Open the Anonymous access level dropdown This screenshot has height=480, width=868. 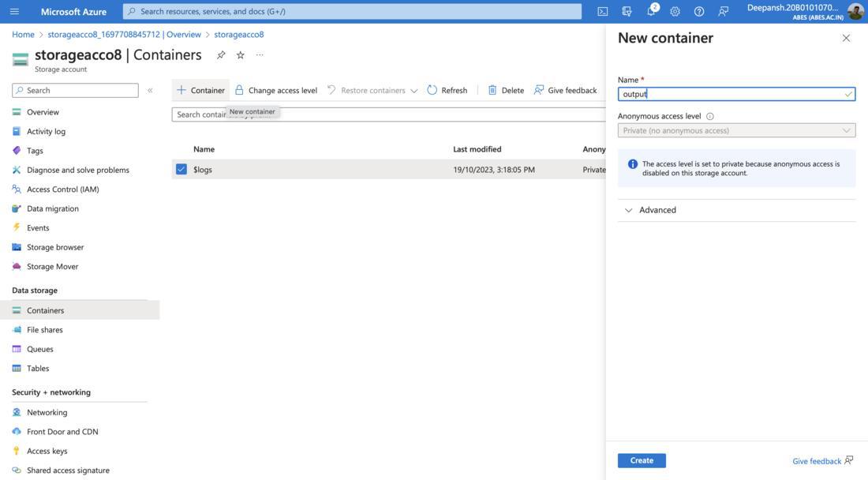click(736, 130)
